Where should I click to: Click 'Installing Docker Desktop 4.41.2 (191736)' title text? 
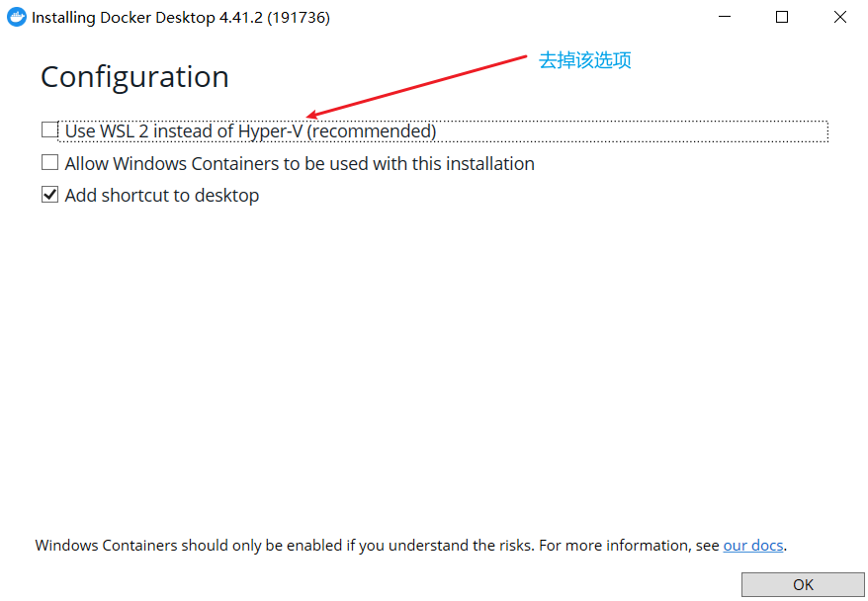[x=181, y=18]
